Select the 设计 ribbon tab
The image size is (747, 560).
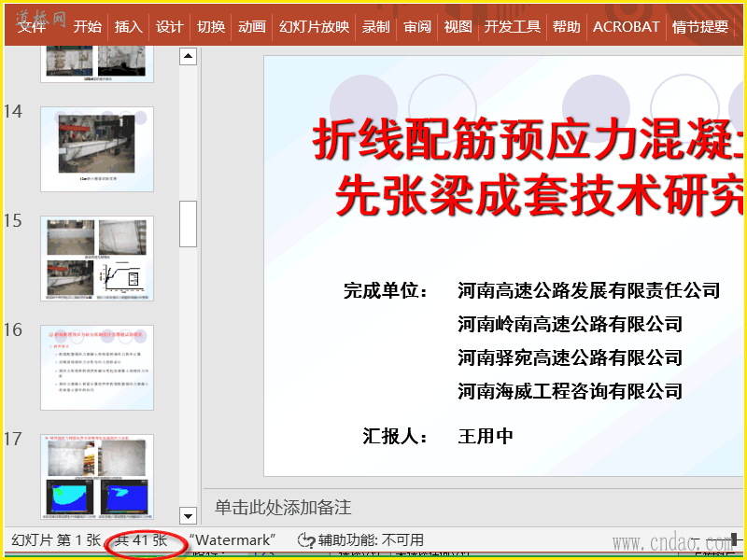[169, 27]
